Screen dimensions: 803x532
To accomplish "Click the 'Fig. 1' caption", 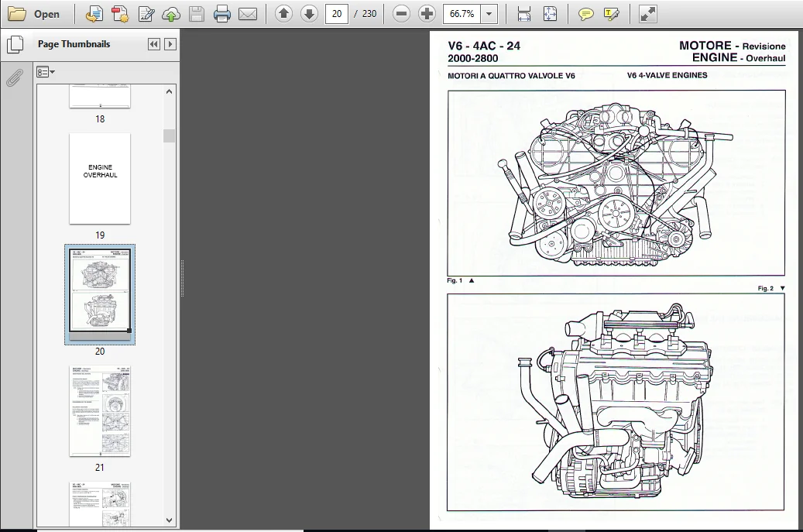I will [x=455, y=280].
